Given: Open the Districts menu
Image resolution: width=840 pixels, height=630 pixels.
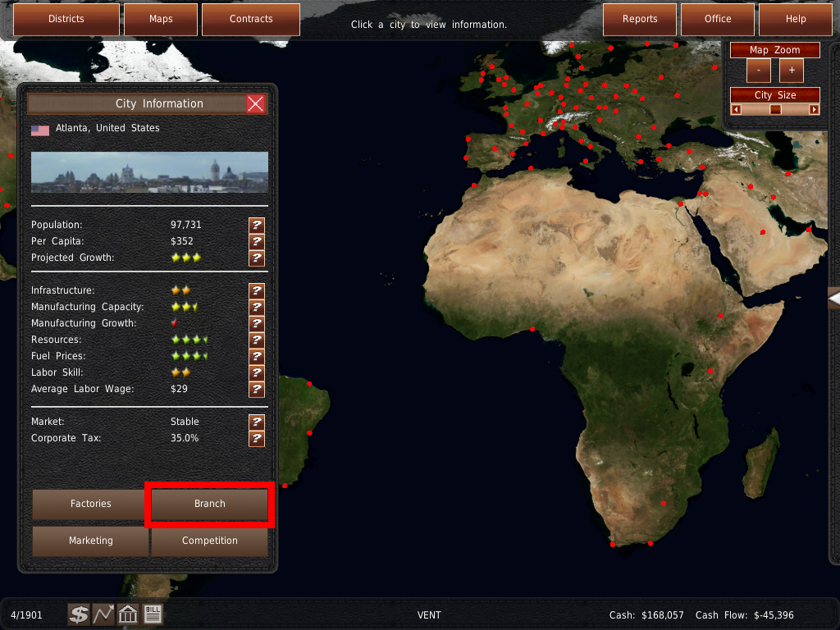Looking at the screenshot, I should (66, 19).
